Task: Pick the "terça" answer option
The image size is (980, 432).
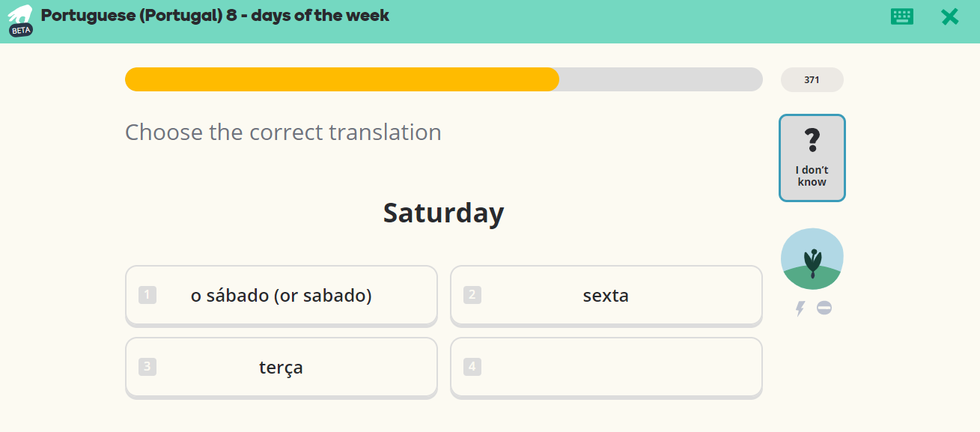Action: 281,368
